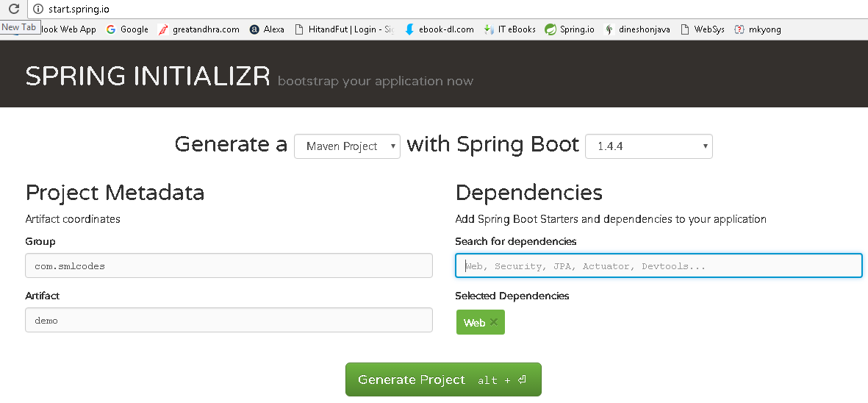Open the Alexa bookmark
This screenshot has height=403, width=868.
pos(267,29)
